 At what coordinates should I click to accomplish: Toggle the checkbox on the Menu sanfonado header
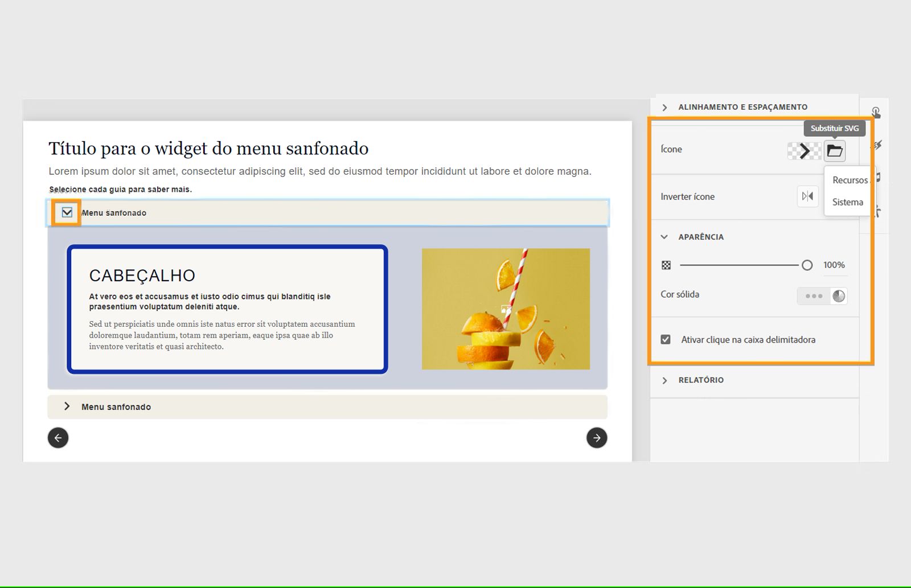click(68, 212)
